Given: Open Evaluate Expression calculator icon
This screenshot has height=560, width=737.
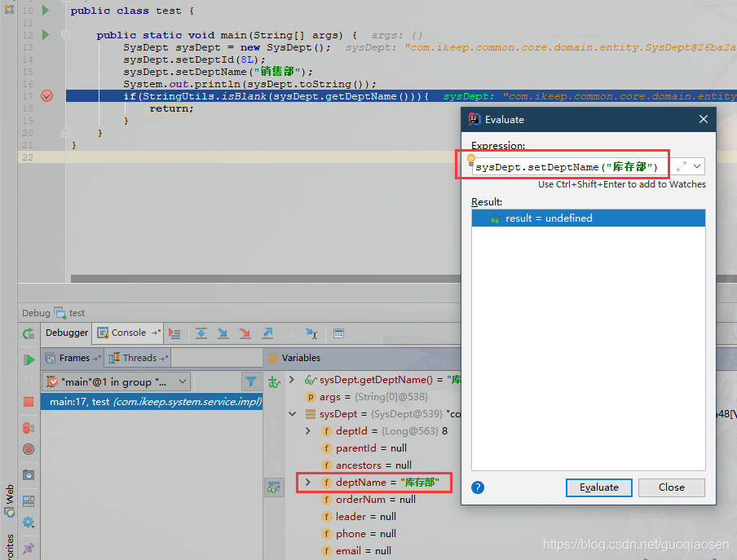Looking at the screenshot, I should point(338,333).
